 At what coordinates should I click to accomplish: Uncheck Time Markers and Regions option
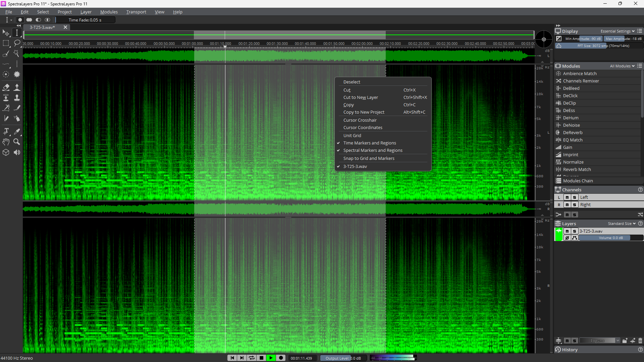[369, 143]
